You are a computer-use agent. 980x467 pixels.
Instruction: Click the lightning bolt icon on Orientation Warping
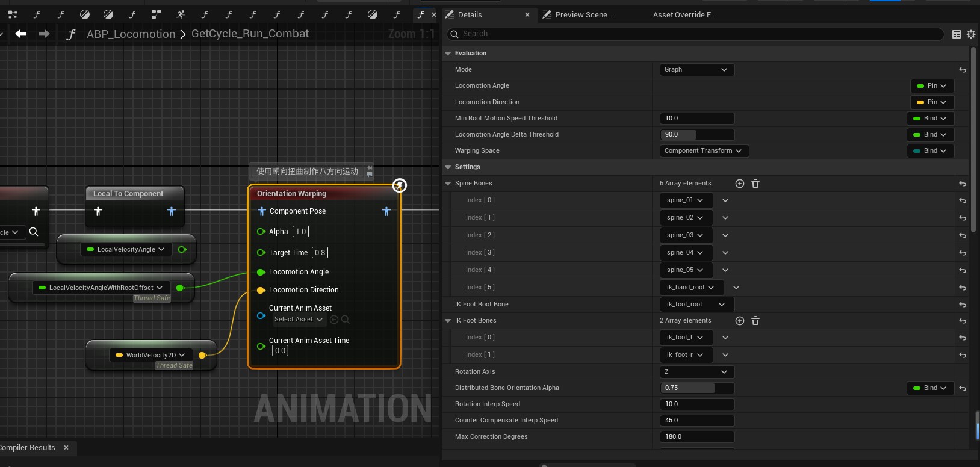400,185
